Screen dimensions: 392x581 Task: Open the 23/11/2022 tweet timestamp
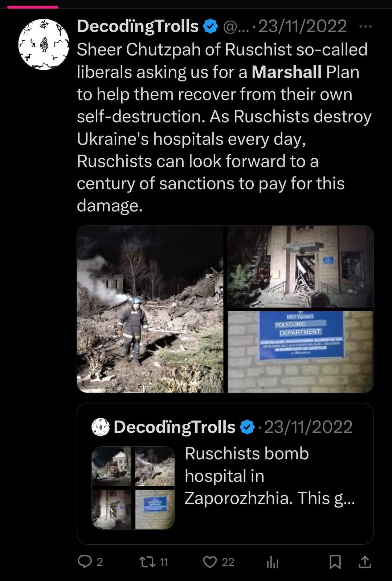pyautogui.click(x=302, y=27)
